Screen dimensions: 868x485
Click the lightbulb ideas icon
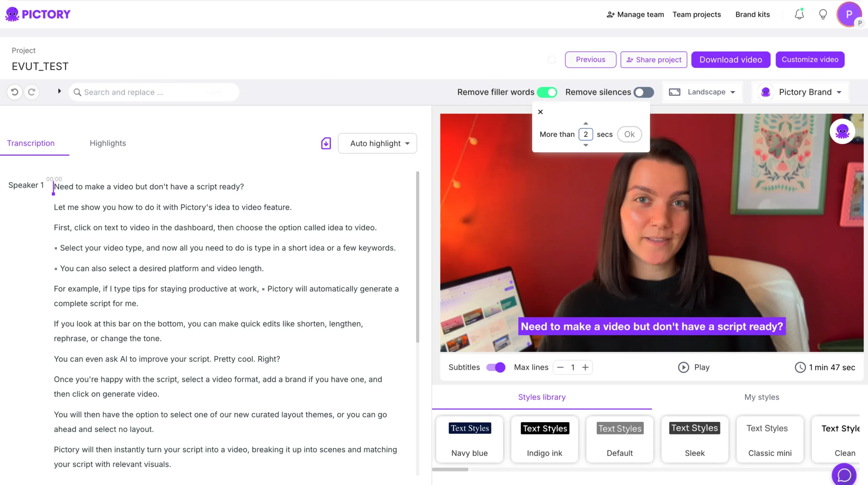(823, 14)
